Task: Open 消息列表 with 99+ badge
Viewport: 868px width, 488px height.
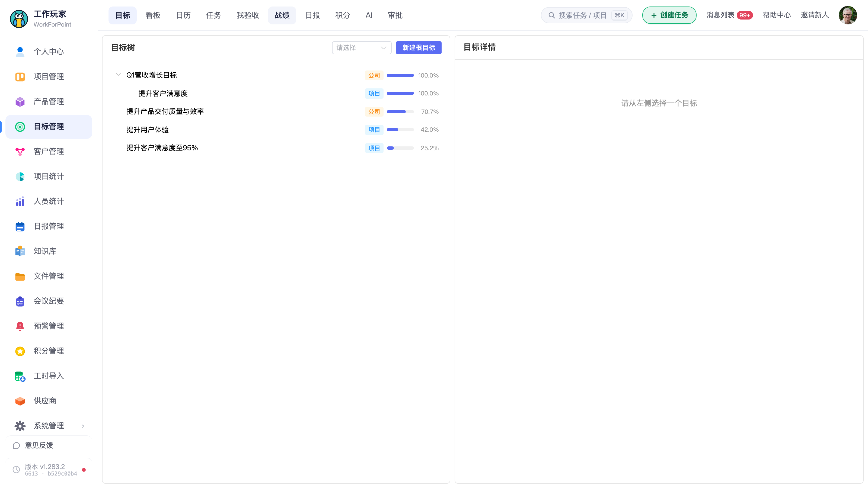Action: click(x=729, y=15)
